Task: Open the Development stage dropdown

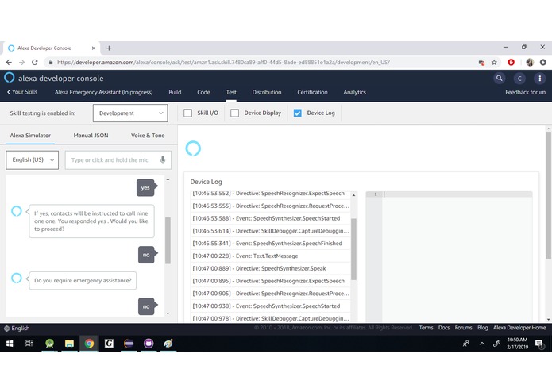Action: [130, 113]
